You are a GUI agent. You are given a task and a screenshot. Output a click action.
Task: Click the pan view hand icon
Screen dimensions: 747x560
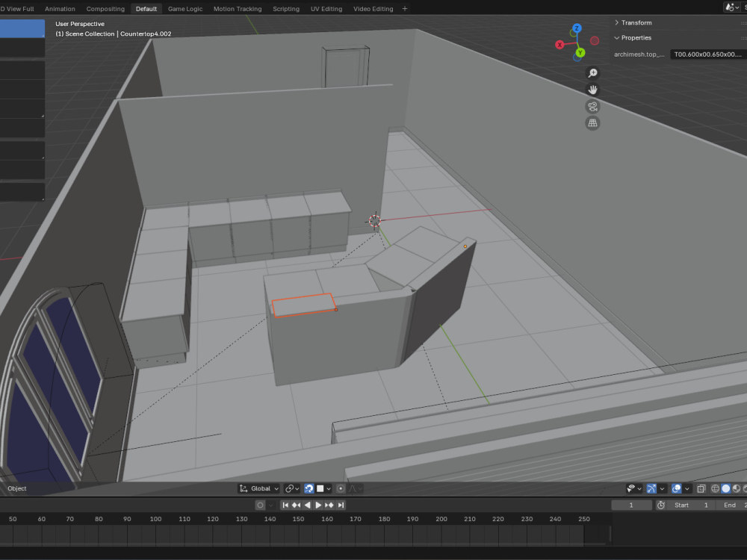click(592, 90)
